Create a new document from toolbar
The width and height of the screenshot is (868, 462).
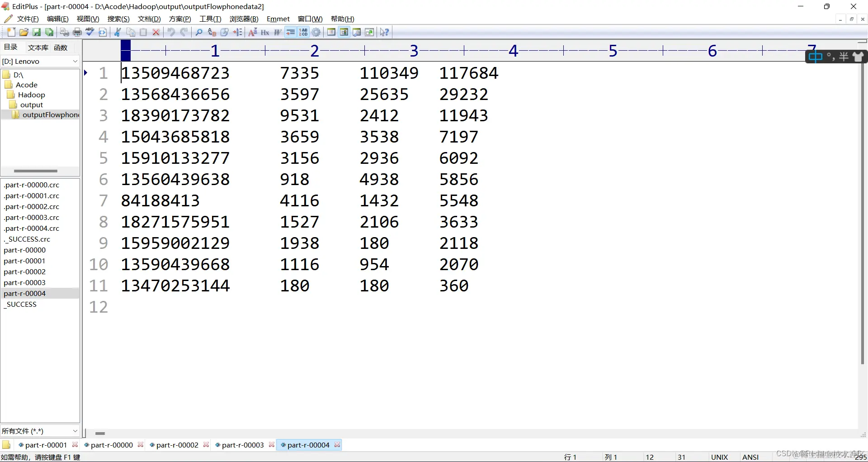11,32
